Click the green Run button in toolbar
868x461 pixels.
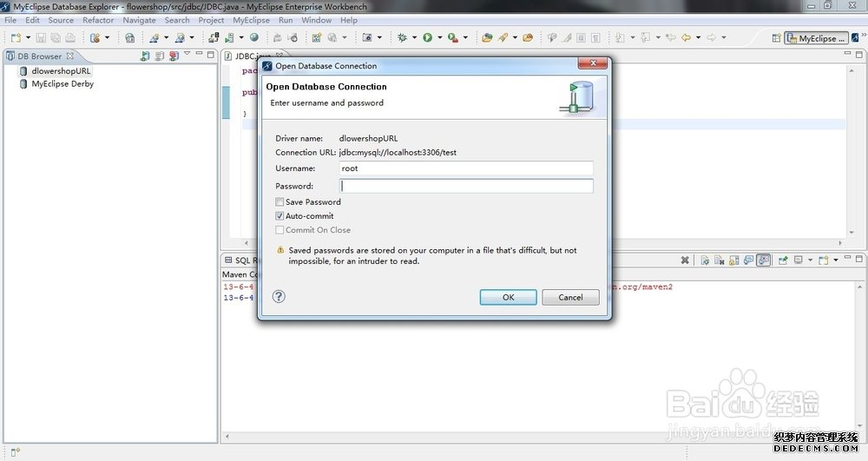[427, 38]
